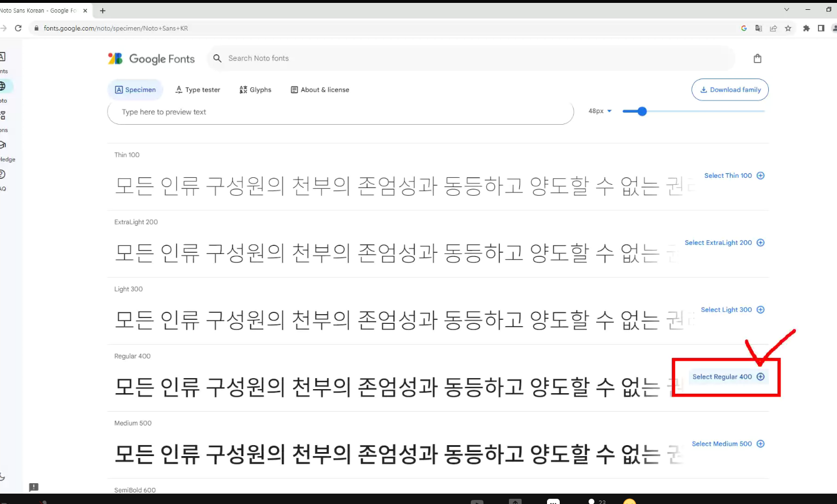Click the ExtraLight 200 style label
The width and height of the screenshot is (837, 504).
coord(136,222)
